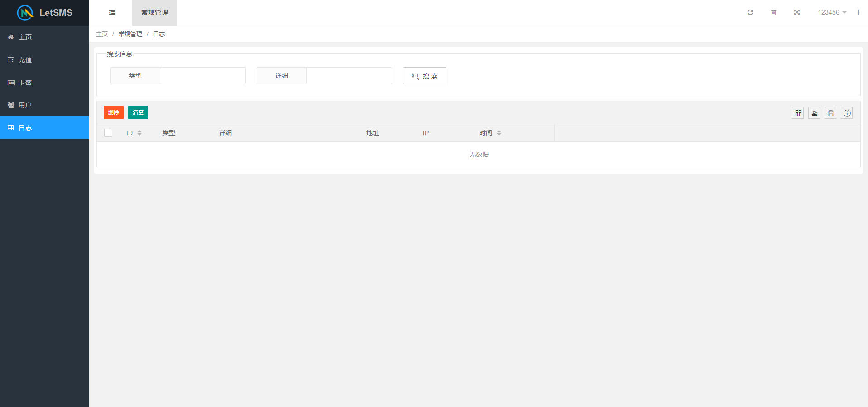
Task: Click the 类型 column header
Action: (169, 133)
